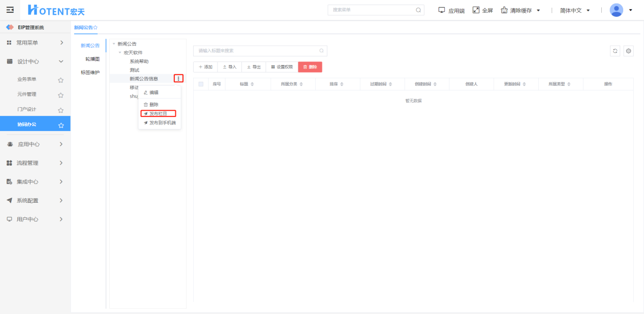
Task: Choose 发布到手机端 from the context menu
Action: click(x=160, y=123)
